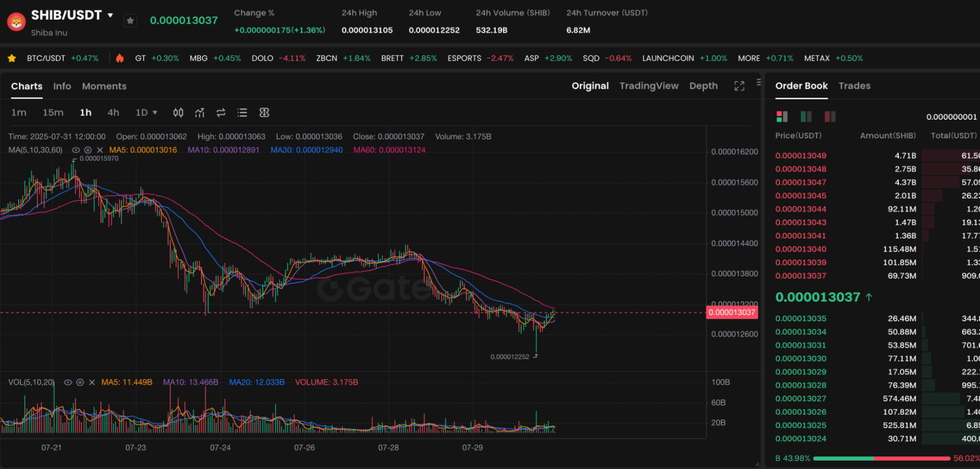Open the 1D interval dropdown
Image resolution: width=980 pixels, height=469 pixels.
(x=146, y=113)
